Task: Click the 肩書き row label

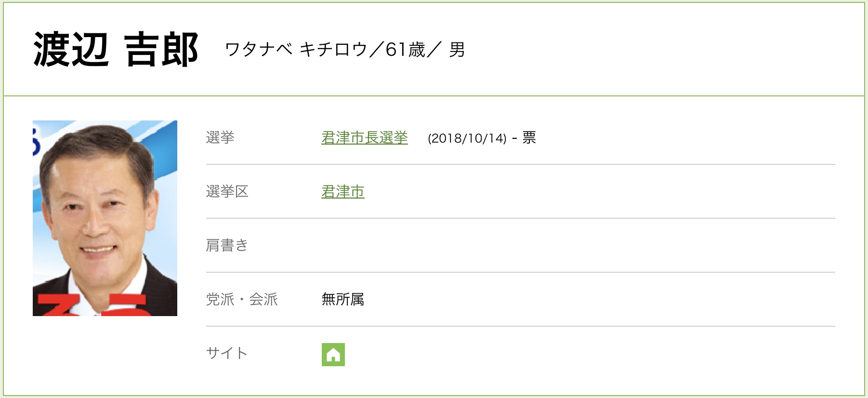Action: tap(226, 246)
